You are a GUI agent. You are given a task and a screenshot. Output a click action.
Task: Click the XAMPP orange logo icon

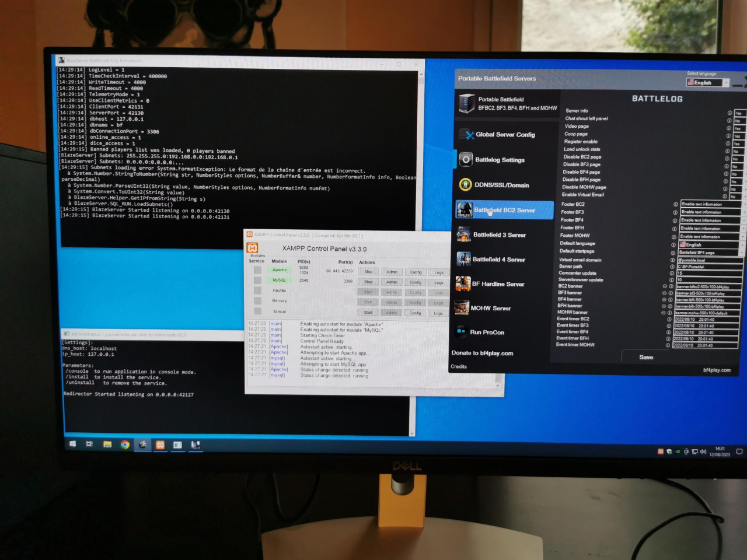pos(252,248)
